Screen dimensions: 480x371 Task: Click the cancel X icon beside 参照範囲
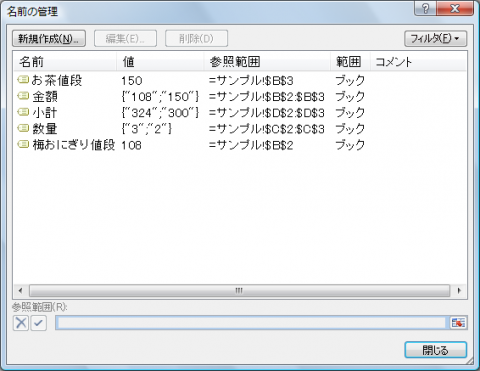coord(21,323)
